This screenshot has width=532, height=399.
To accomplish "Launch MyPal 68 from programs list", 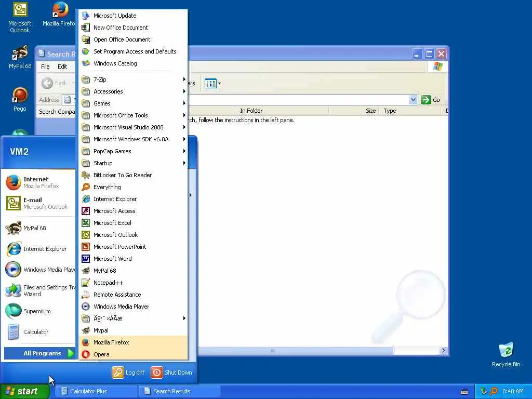I will click(x=133, y=271).
